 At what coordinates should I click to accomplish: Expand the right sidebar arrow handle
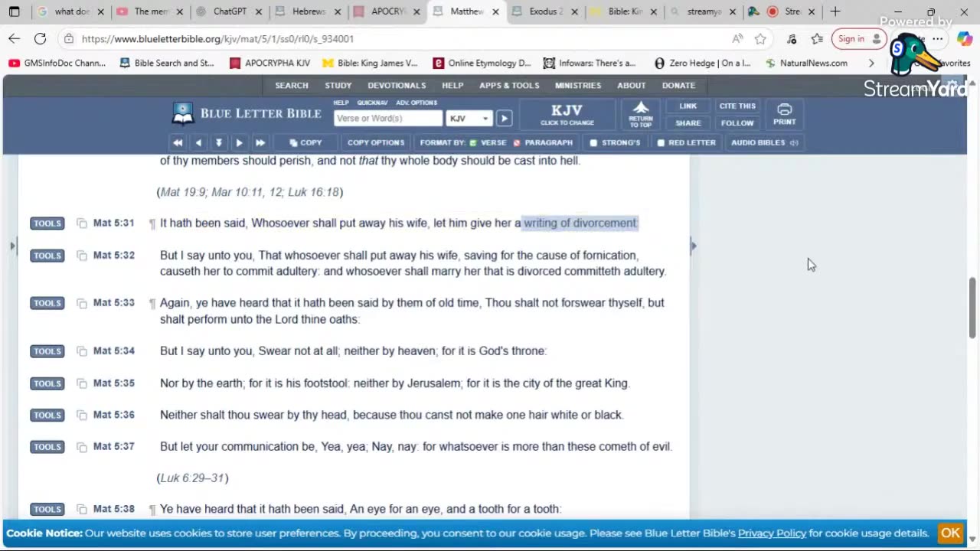pos(694,246)
